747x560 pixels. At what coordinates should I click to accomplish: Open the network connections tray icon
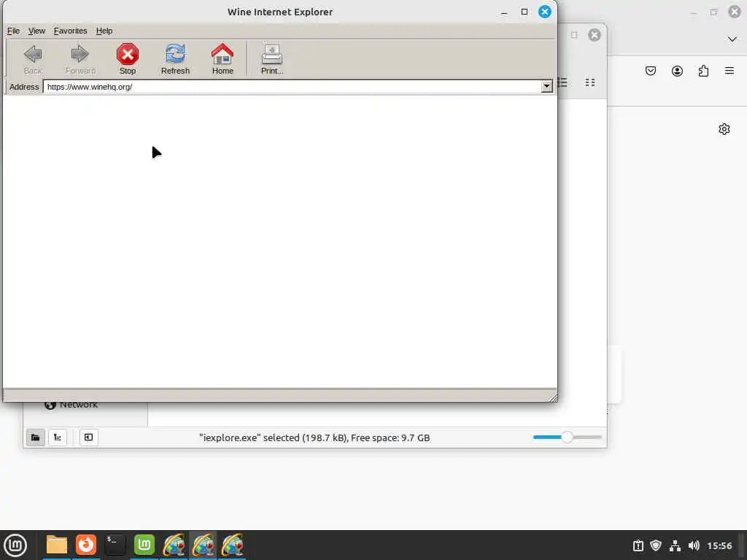tap(675, 545)
